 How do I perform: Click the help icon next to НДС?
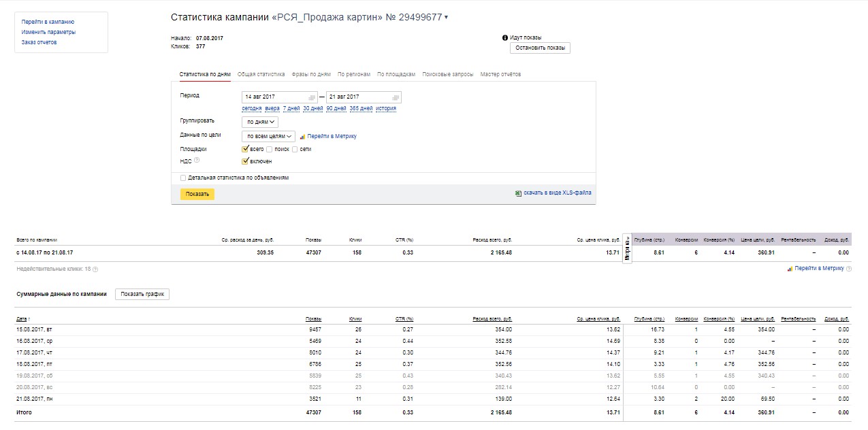pyautogui.click(x=197, y=161)
